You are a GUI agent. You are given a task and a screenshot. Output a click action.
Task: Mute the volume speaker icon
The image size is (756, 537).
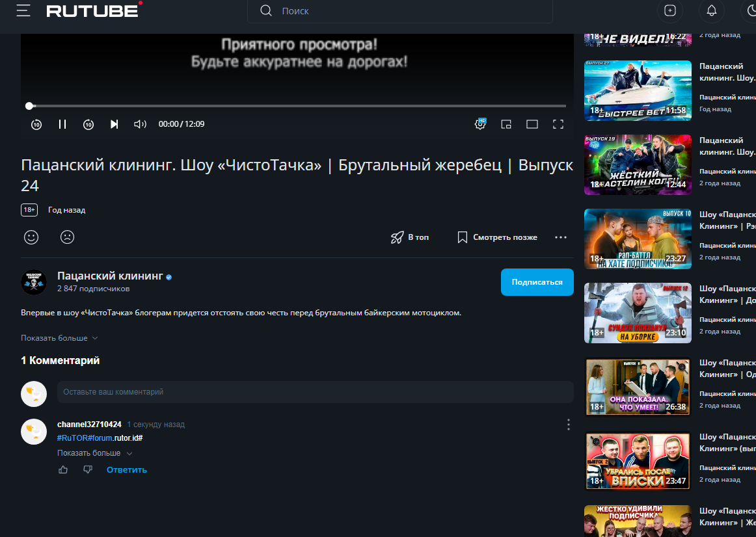[x=141, y=124]
